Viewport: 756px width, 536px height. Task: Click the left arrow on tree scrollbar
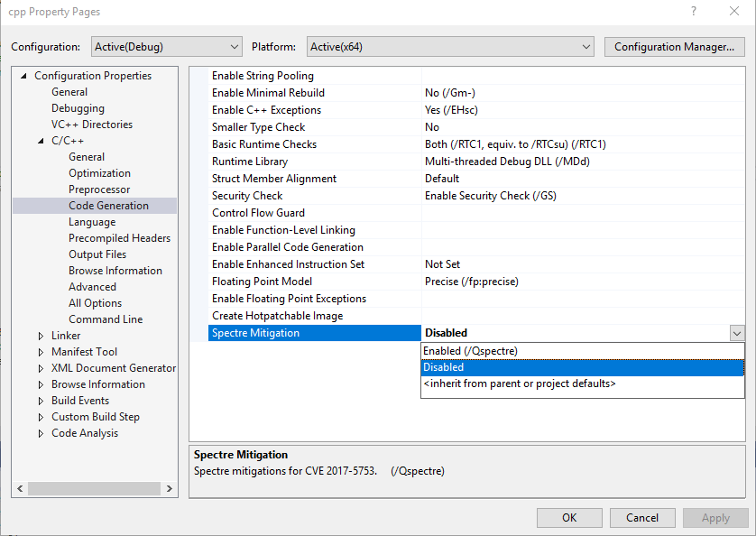pyautogui.click(x=20, y=488)
